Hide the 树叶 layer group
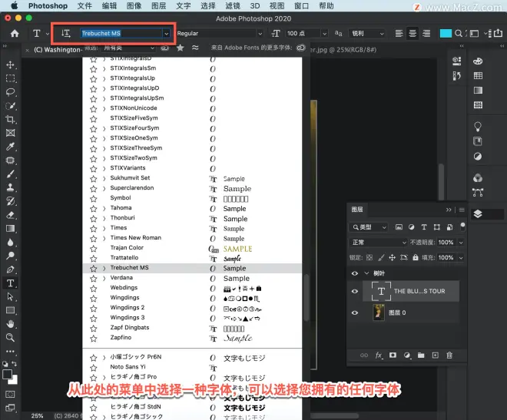The image size is (507, 420). [x=355, y=273]
